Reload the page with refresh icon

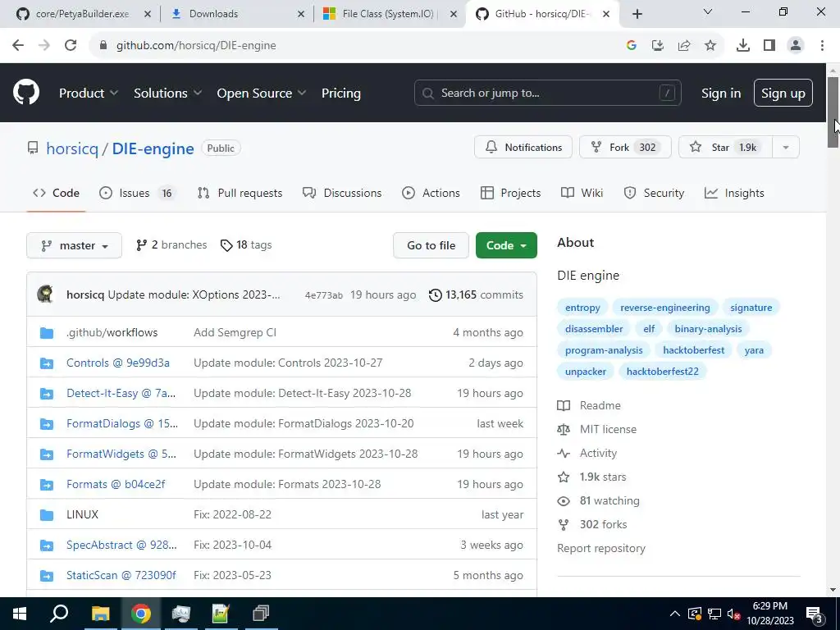click(x=71, y=46)
